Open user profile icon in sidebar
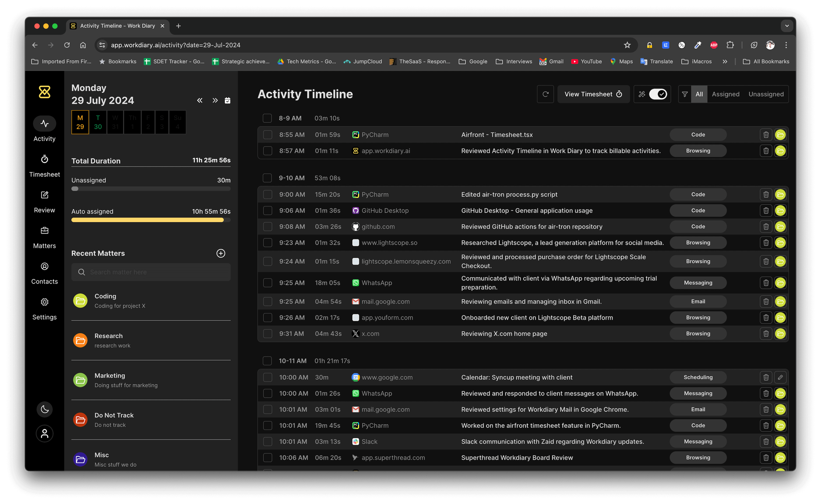Viewport: 821px width, 504px height. click(x=45, y=433)
